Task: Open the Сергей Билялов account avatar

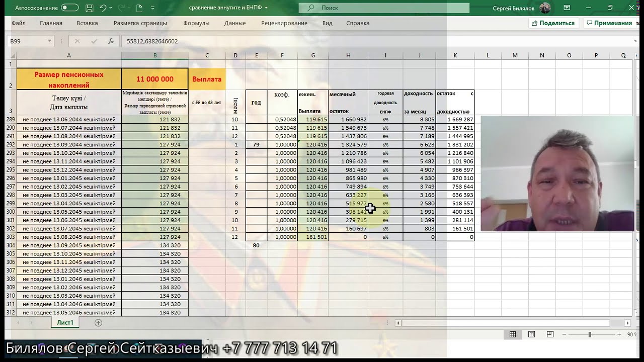Action: pyautogui.click(x=545, y=8)
